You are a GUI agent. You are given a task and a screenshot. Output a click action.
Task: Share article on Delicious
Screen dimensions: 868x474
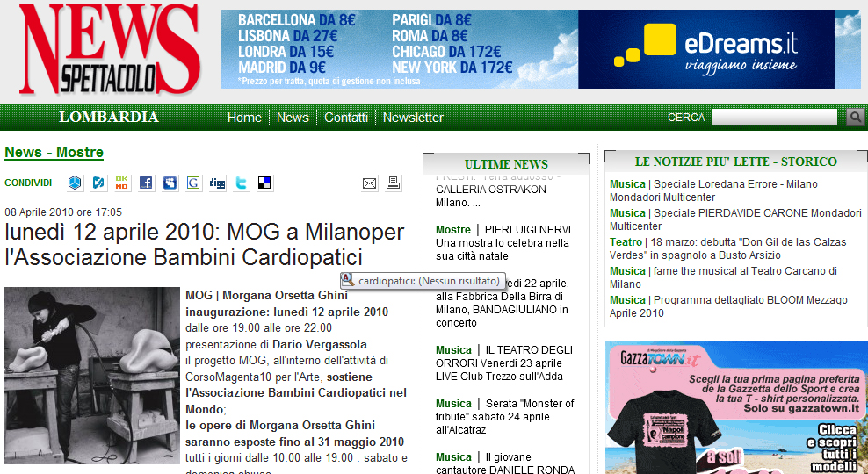(x=264, y=183)
